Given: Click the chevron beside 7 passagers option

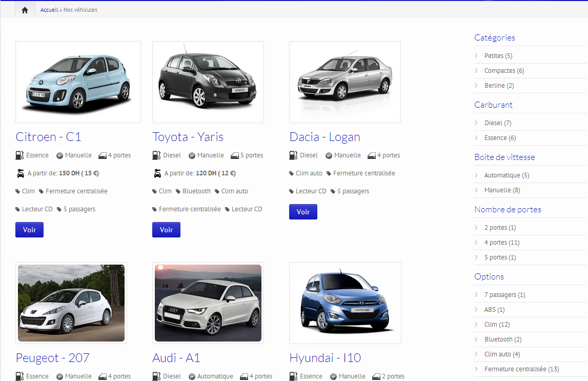Looking at the screenshot, I should tap(476, 295).
